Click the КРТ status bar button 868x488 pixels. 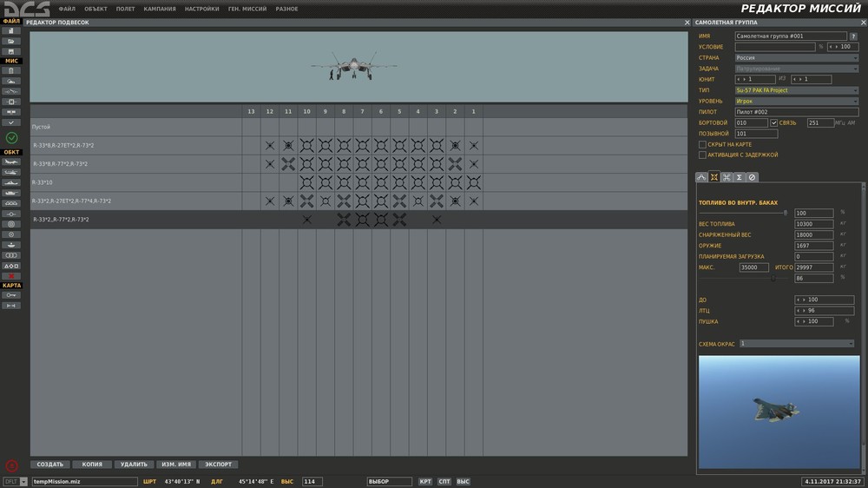click(425, 481)
